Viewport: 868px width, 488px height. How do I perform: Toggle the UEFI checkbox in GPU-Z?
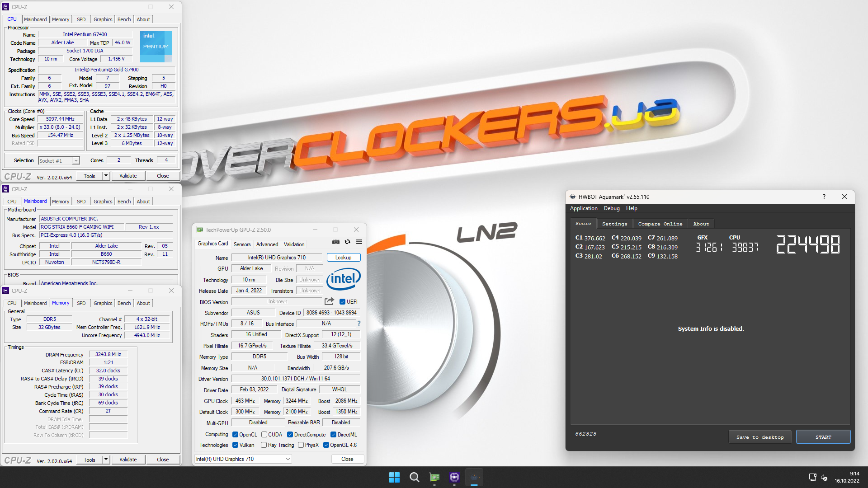tap(342, 302)
